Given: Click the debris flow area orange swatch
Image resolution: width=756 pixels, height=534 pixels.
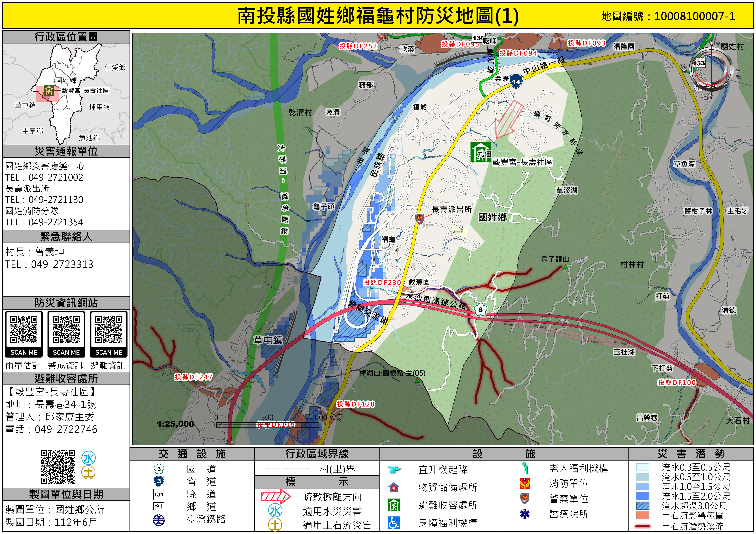Looking at the screenshot, I should [x=642, y=516].
